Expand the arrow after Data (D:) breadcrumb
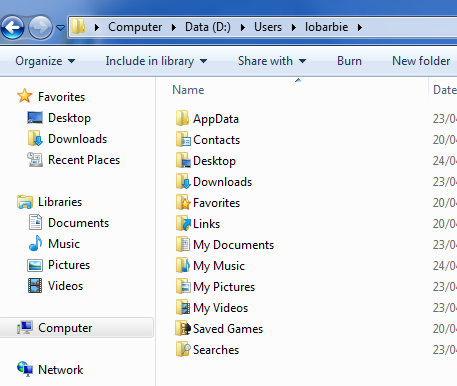Image resolution: width=457 pixels, height=386 pixels. pyautogui.click(x=243, y=27)
